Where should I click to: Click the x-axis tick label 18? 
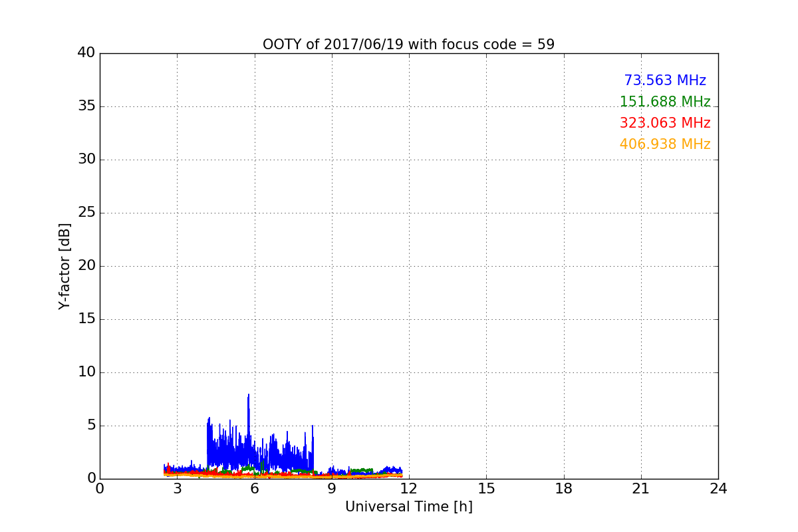[564, 489]
